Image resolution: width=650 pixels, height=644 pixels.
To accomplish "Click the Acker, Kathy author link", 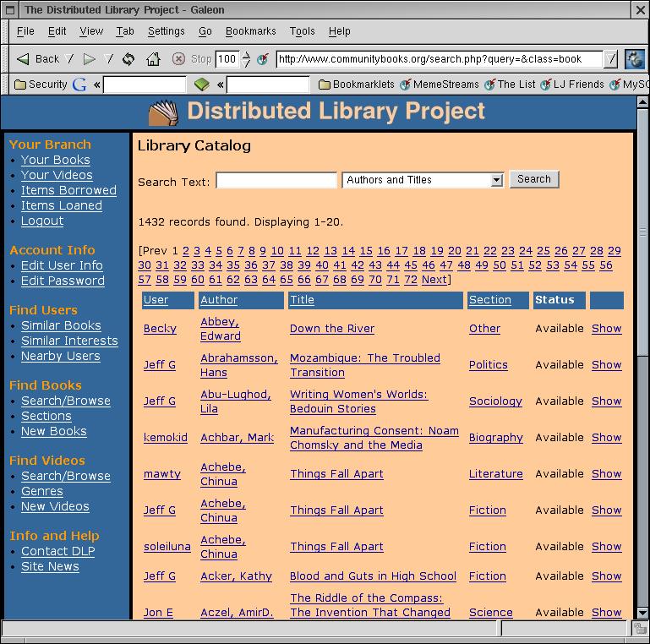I will [x=237, y=576].
